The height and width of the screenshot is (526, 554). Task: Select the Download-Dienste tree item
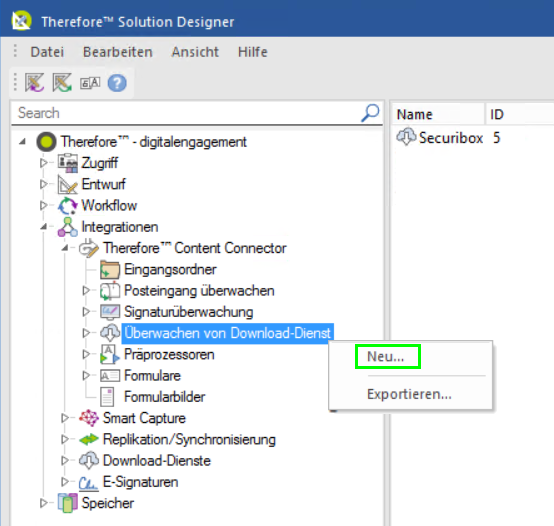(157, 461)
